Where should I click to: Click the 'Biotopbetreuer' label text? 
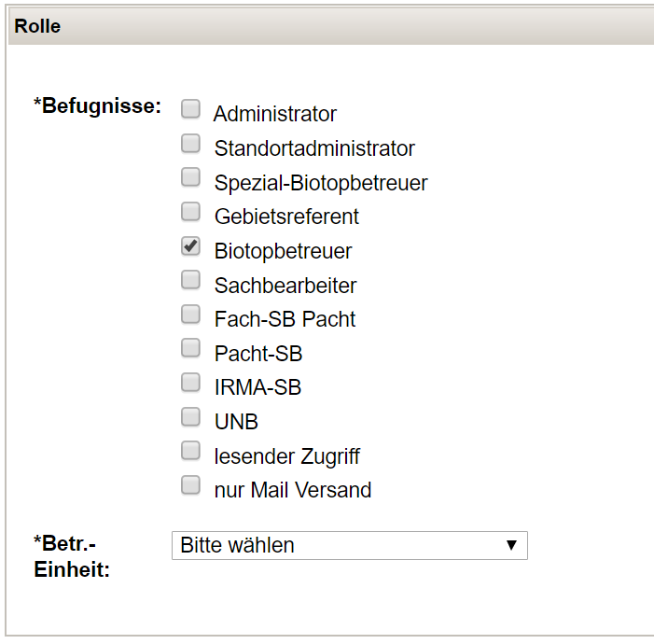[283, 251]
